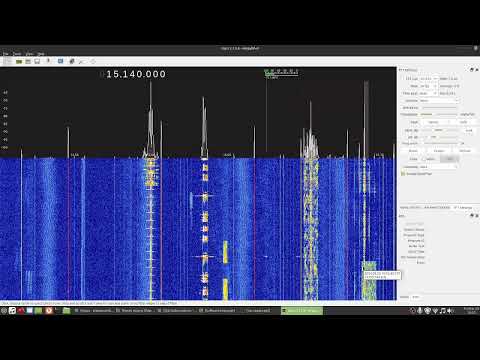Screen dimensions: 480x360
Task: Click the zoom Reset button
Action: point(413,151)
